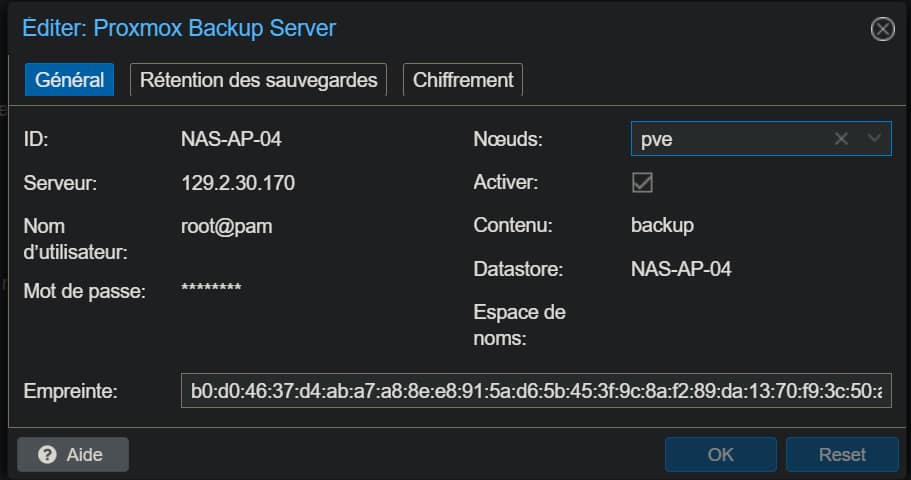Click the Serveur address 129.2.30.170
This screenshot has width=911, height=480.
click(x=237, y=183)
